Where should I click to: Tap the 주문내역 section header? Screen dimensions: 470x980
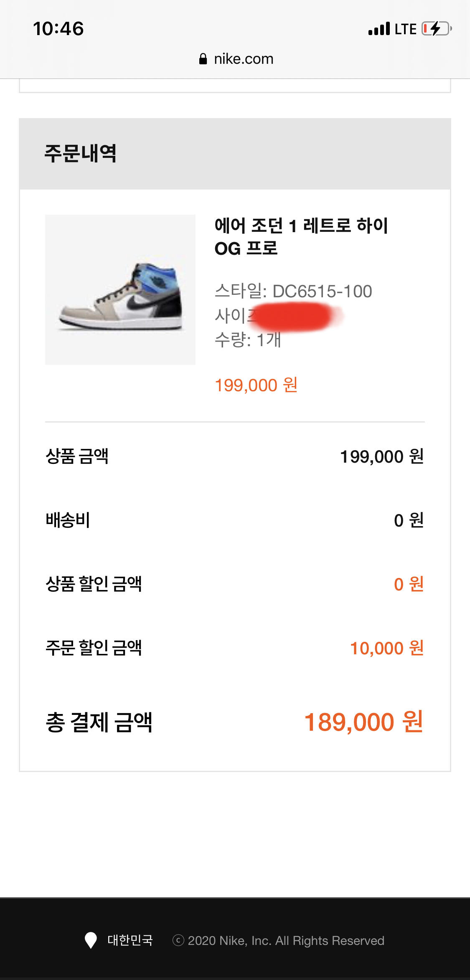point(81,154)
